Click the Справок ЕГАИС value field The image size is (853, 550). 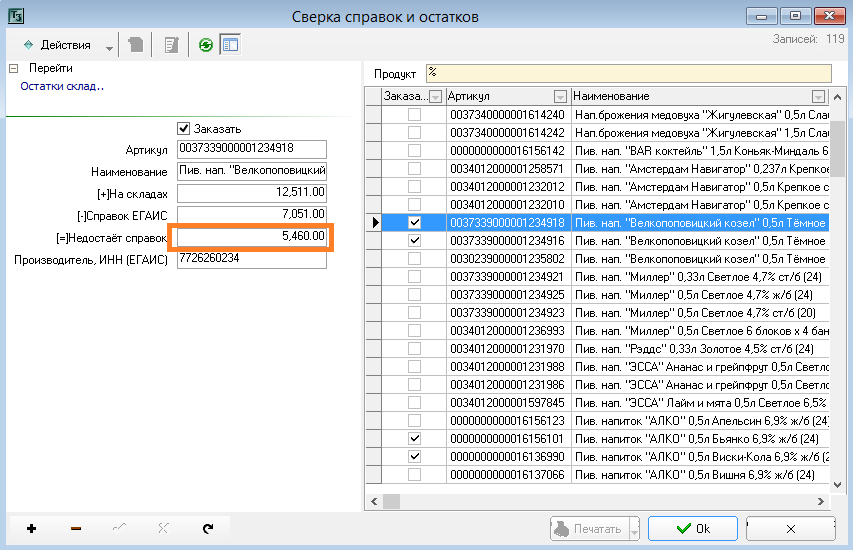click(252, 214)
